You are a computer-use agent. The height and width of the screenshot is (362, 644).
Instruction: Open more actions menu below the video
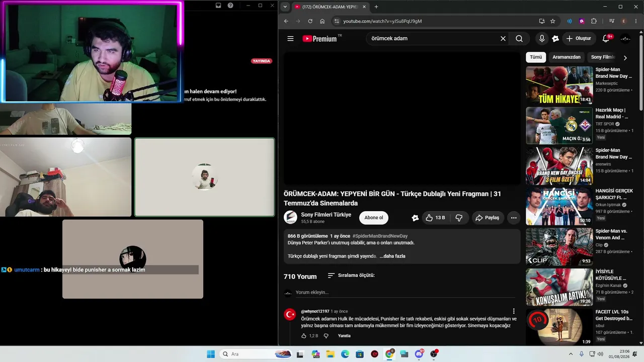coord(514,218)
